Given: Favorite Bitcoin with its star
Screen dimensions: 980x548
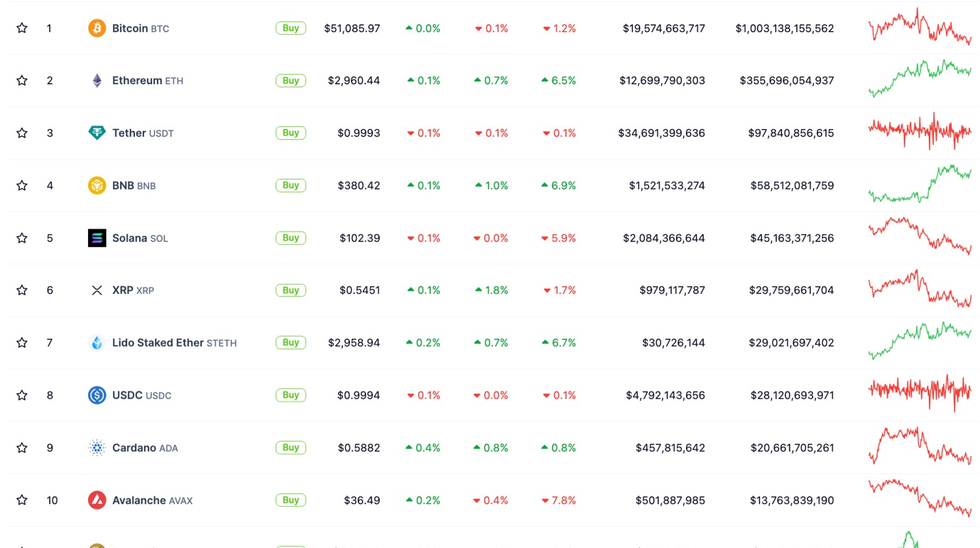Looking at the screenshot, I should [22, 28].
